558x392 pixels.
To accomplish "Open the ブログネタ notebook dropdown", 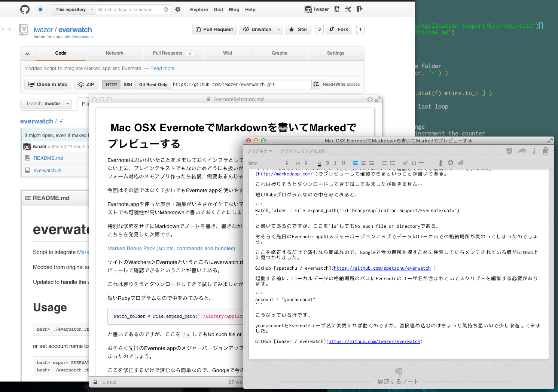I will pyautogui.click(x=259, y=151).
